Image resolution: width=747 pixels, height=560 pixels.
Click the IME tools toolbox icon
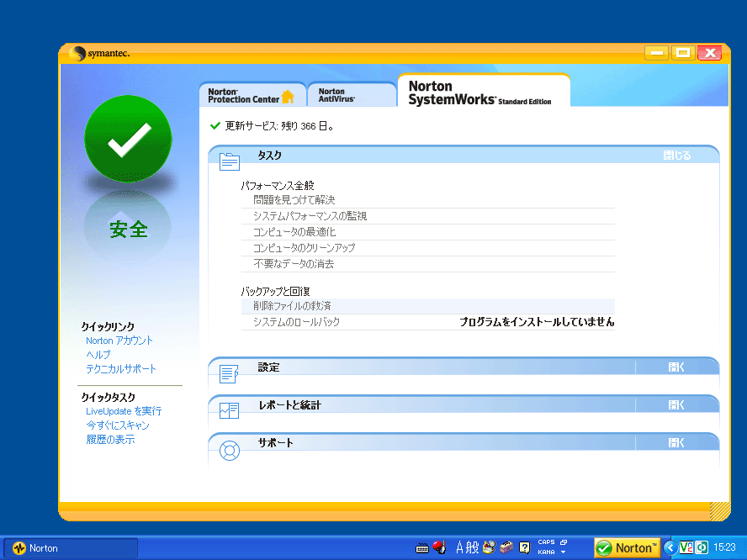pyautogui.click(x=506, y=547)
